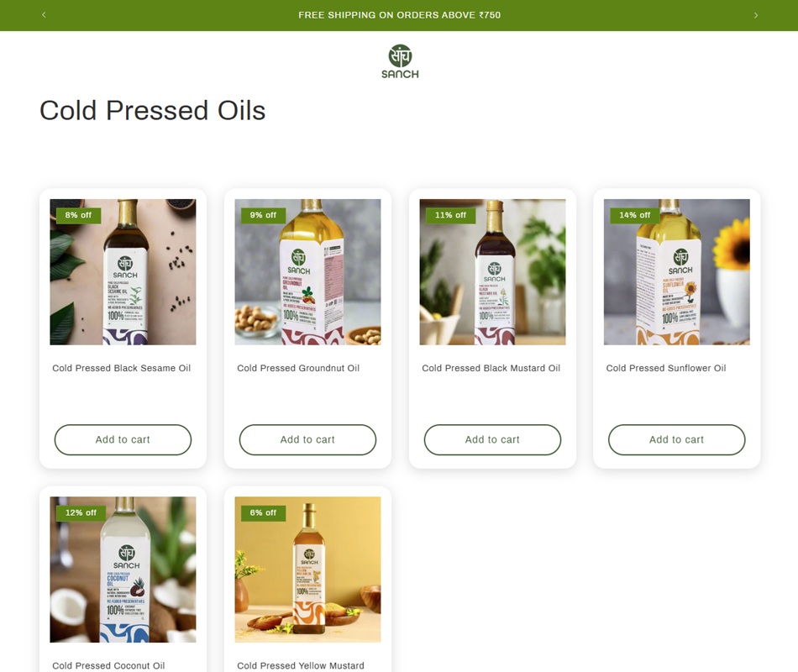
Task: Open Cold Pressed Groundnut Oil link
Action: tap(298, 368)
